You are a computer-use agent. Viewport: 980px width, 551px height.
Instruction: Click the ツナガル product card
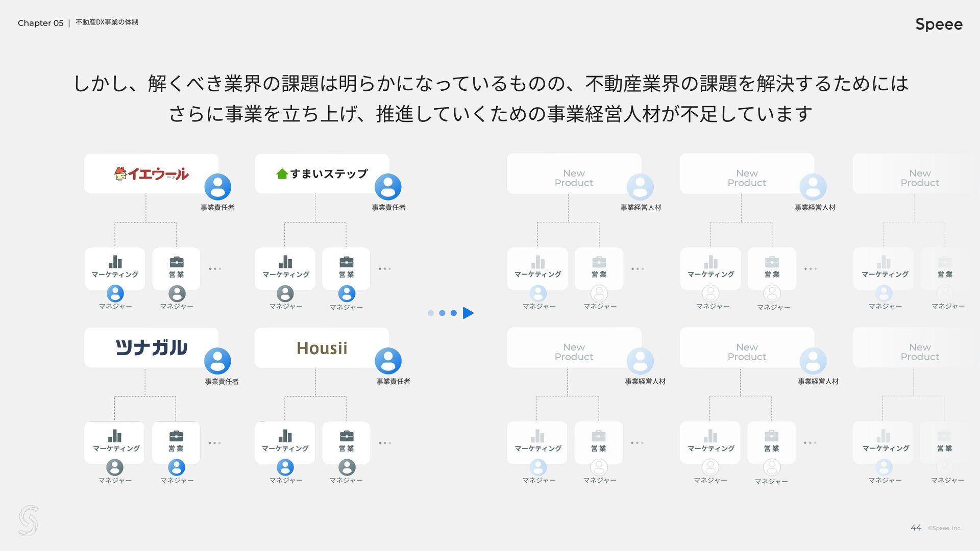coord(151,348)
